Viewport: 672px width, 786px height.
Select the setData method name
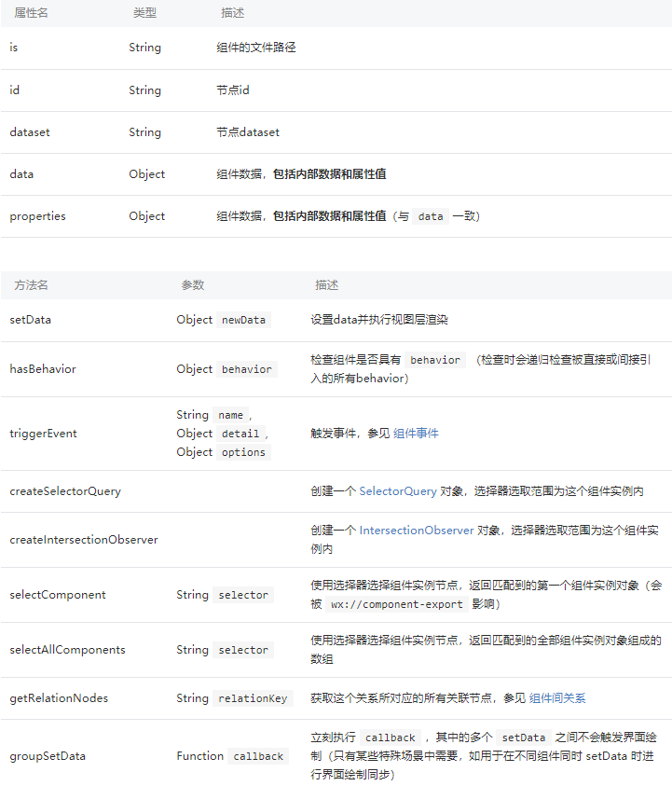30,320
